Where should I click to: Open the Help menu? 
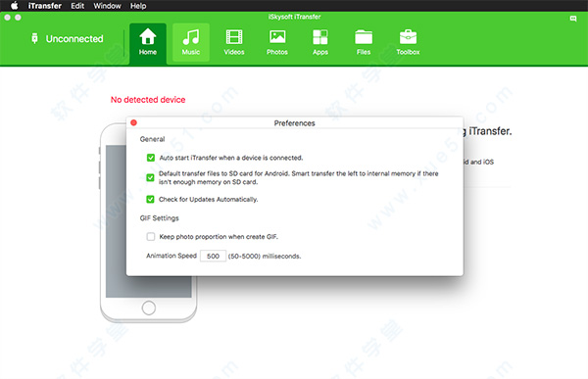(138, 6)
